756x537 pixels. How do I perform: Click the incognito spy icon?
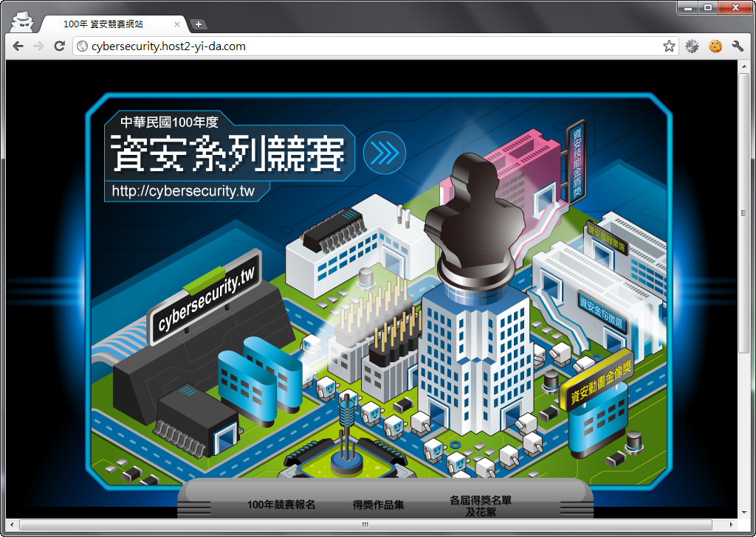21,22
